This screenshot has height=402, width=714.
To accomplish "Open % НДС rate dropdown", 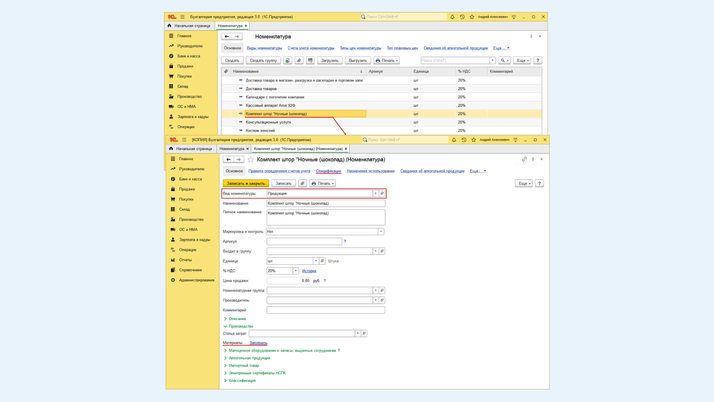I will tap(295, 270).
